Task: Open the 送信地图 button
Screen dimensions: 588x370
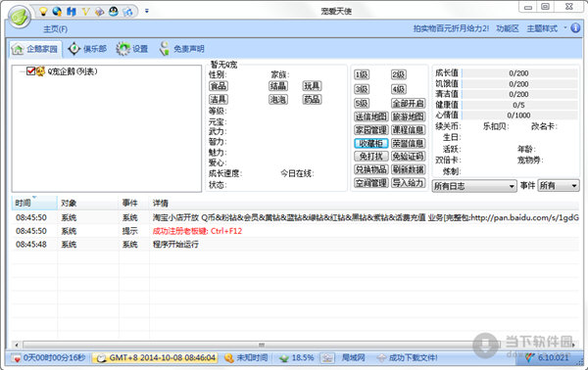Action: coord(371,116)
